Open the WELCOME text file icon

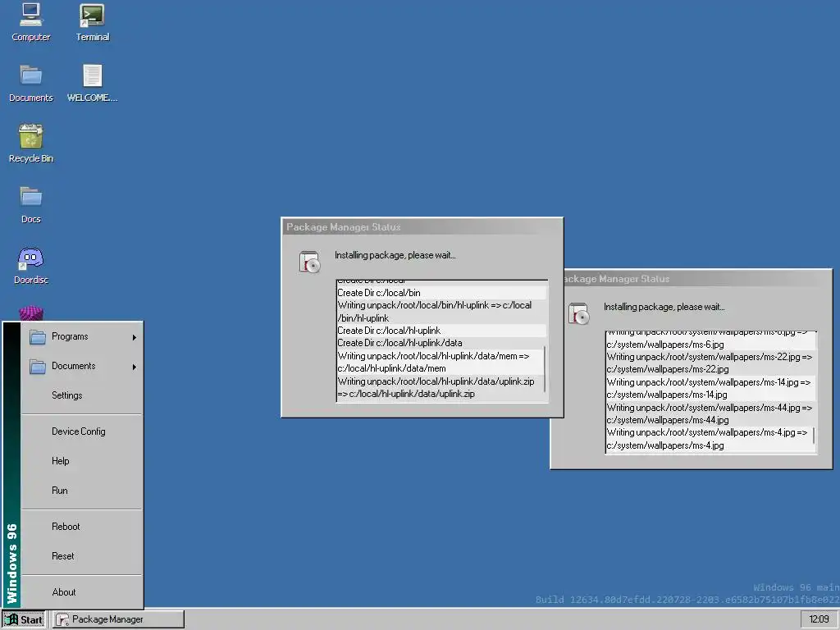click(x=92, y=83)
